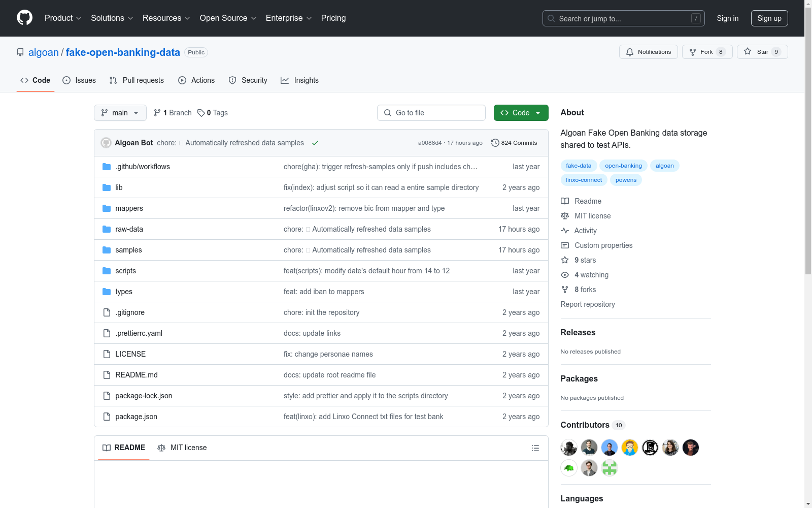View 0 Tags list
Image resolution: width=812 pixels, height=508 pixels.
pyautogui.click(x=213, y=113)
